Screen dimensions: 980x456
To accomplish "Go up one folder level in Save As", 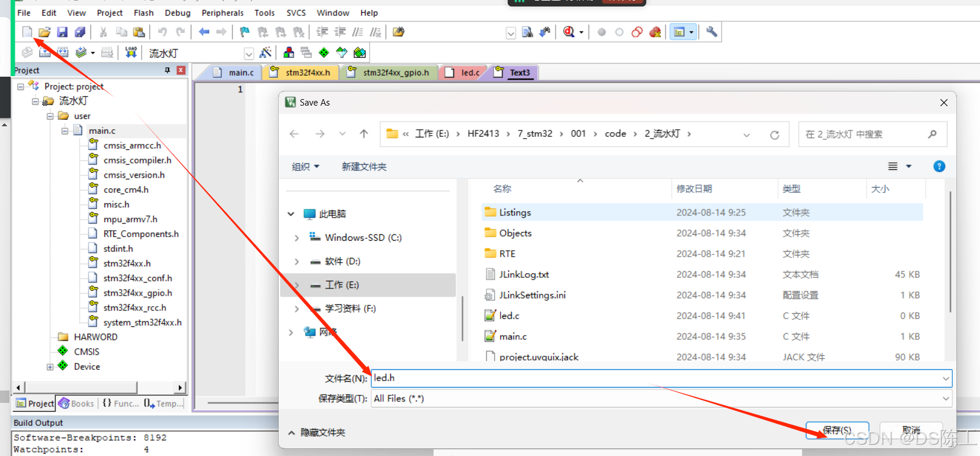I will pos(364,134).
